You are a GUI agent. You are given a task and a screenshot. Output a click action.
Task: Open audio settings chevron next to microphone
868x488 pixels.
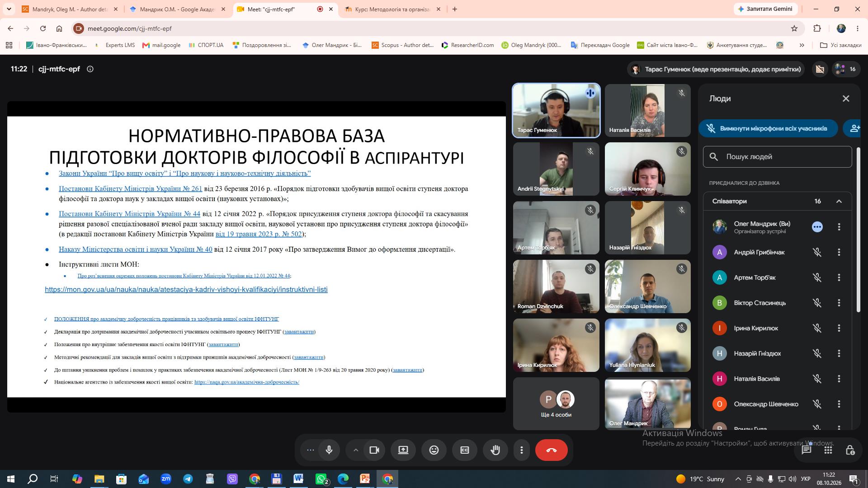(x=355, y=450)
